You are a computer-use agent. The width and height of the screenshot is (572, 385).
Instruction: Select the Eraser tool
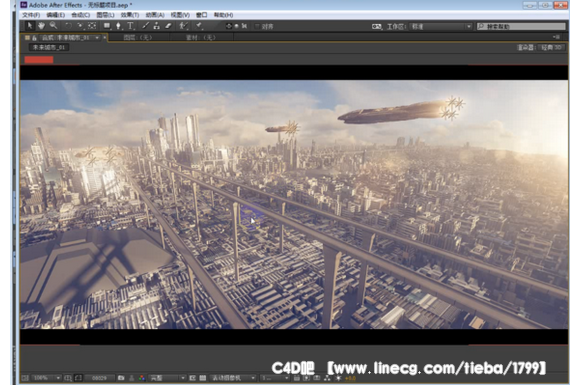(168, 26)
